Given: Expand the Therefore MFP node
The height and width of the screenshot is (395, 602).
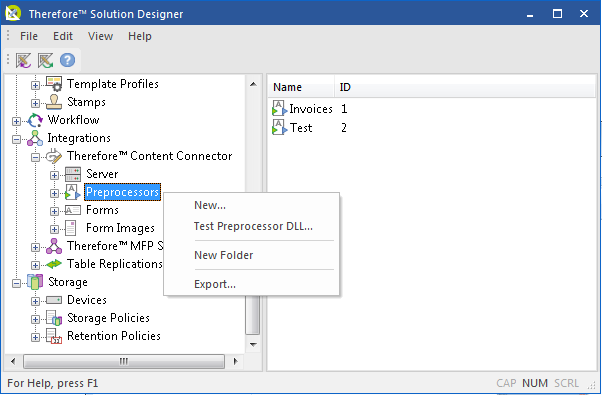Looking at the screenshot, I should (x=35, y=248).
